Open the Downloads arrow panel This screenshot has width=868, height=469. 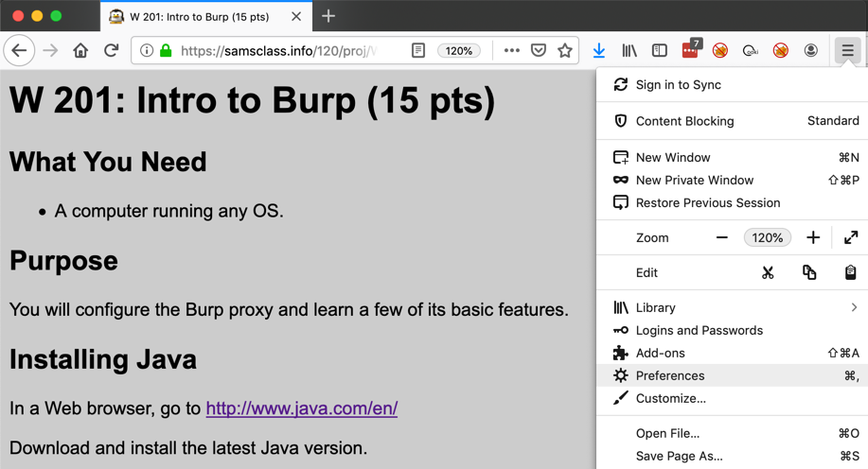point(599,51)
